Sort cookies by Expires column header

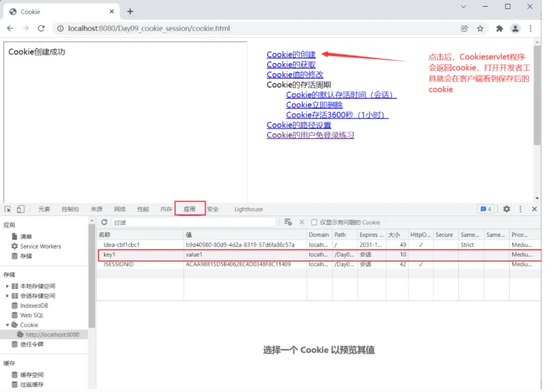click(x=372, y=235)
